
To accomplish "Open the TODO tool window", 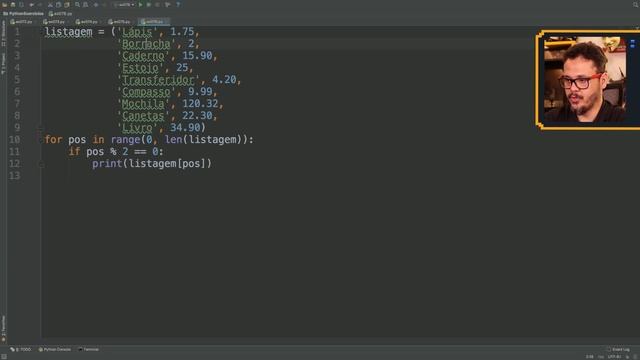I will 20,349.
